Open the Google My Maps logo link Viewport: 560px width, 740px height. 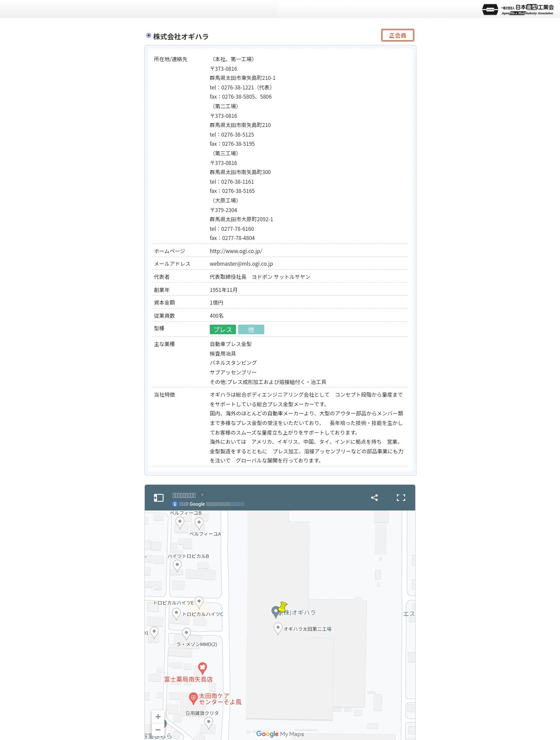pos(280,734)
